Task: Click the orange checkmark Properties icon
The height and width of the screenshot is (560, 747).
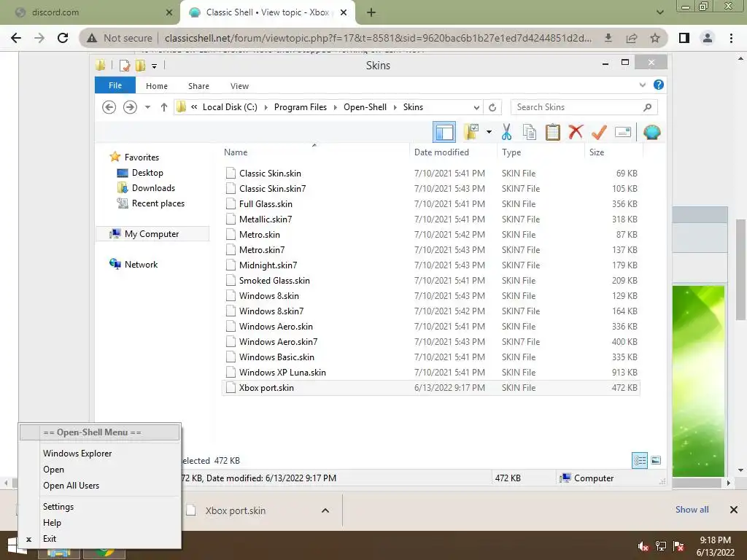Action: [599, 132]
